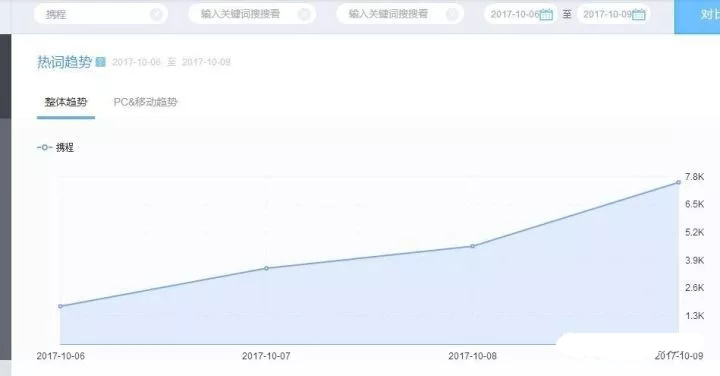The image size is (720, 376).
Task: Select the 2017-10-06 data point
Action: 60,306
